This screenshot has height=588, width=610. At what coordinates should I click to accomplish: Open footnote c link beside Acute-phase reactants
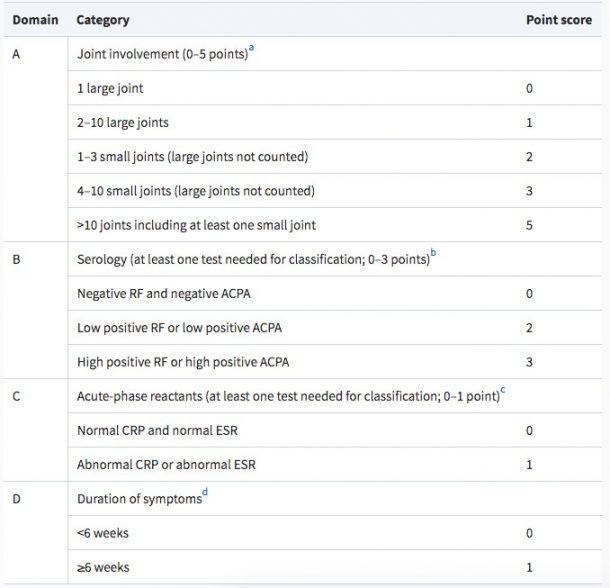pos(502,392)
